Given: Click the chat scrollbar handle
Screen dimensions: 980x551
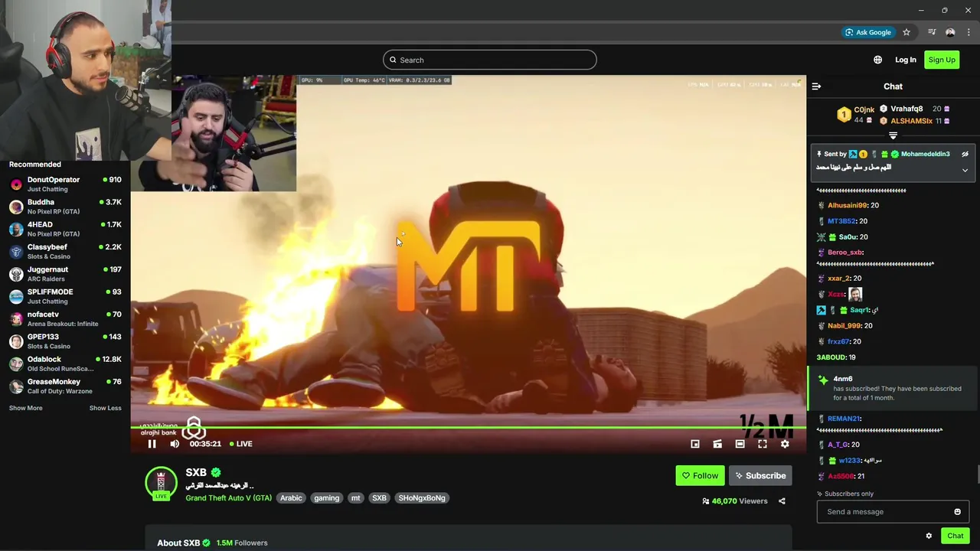Looking at the screenshot, I should coord(978,474).
